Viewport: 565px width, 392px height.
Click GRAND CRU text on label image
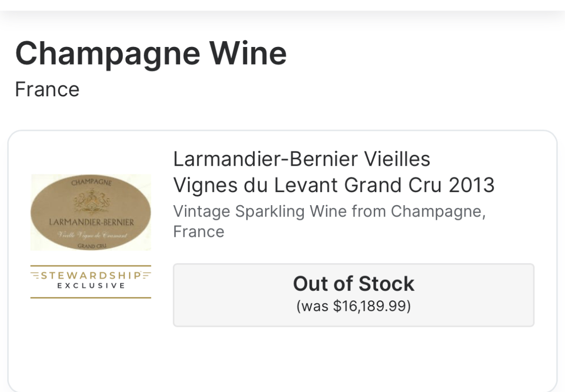[x=92, y=246]
